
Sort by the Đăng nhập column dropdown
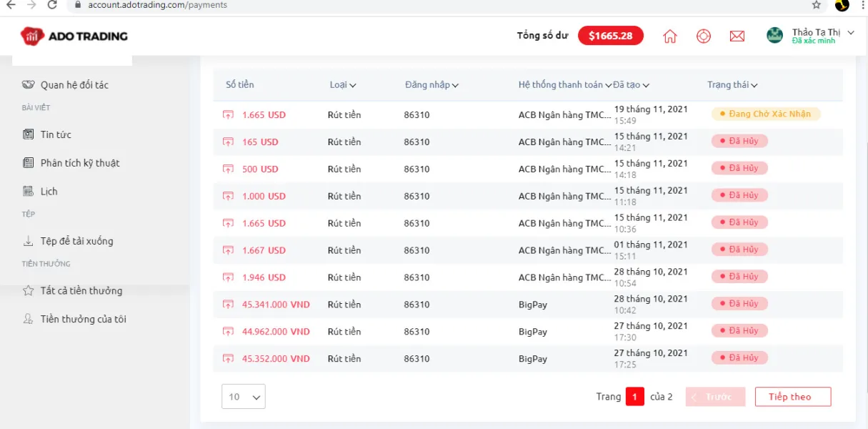tap(431, 84)
